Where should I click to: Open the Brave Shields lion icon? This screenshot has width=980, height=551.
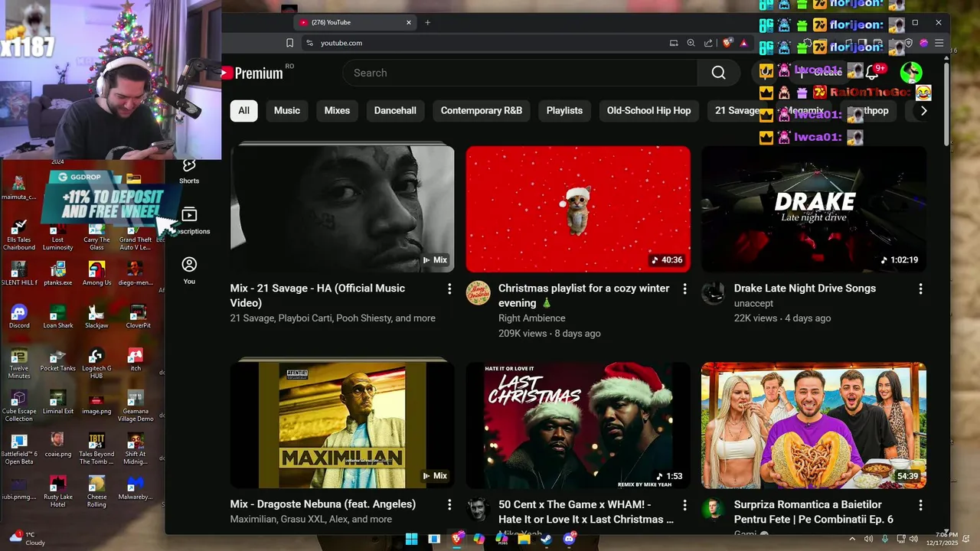coord(727,43)
